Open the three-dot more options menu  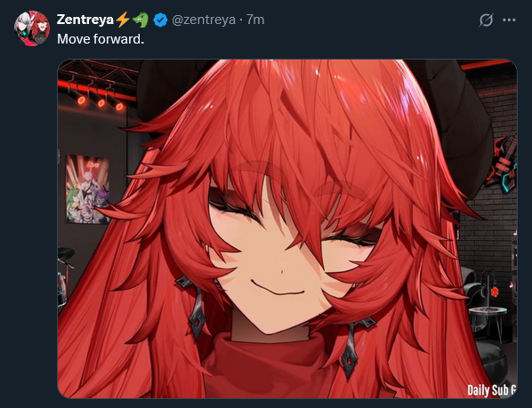[509, 20]
